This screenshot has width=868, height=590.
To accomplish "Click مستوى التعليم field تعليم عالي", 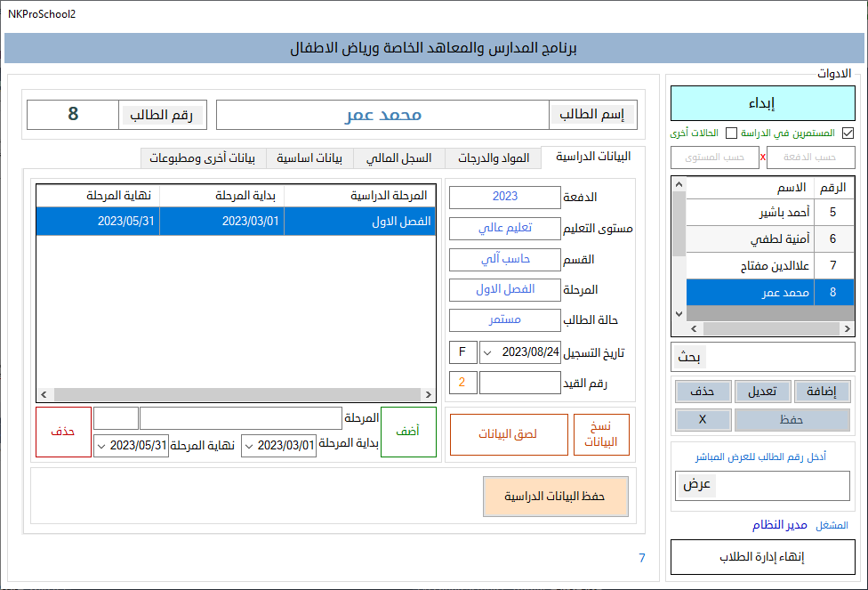I will [x=505, y=228].
